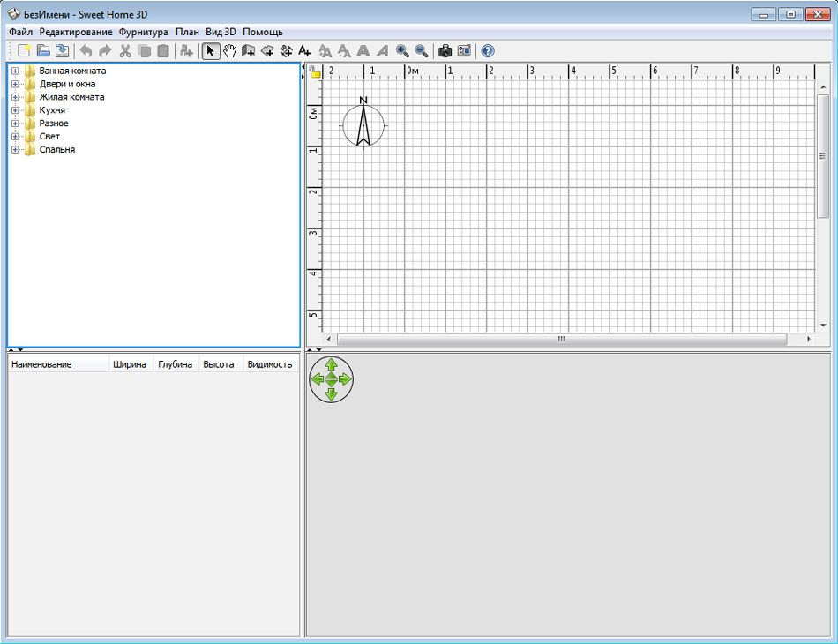838x644 pixels.
Task: Zoom out with the magnifier minus icon
Action: click(x=422, y=51)
